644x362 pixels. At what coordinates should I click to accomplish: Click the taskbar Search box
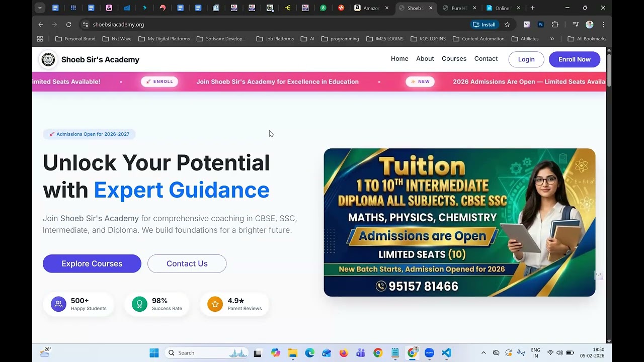206,353
